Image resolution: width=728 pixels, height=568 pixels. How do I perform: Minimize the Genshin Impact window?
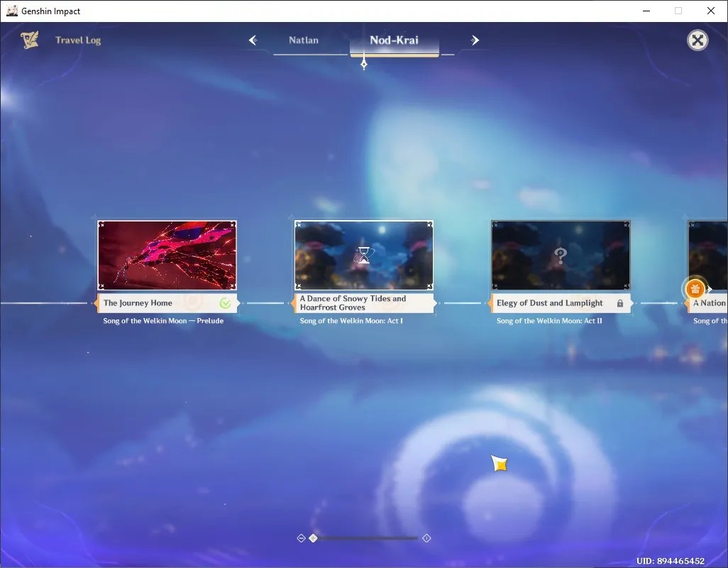[646, 11]
